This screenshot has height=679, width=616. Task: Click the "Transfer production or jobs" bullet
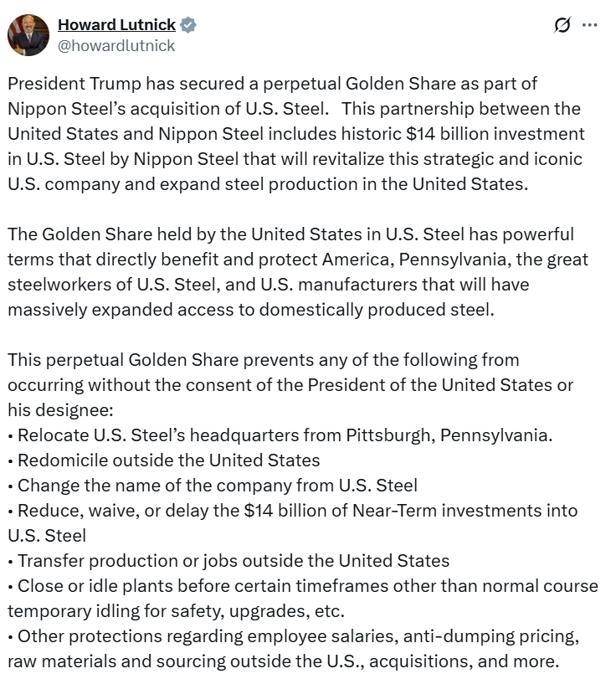click(x=233, y=561)
